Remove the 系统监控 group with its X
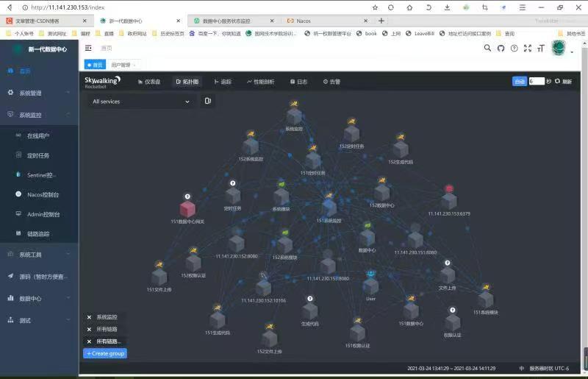This screenshot has width=588, height=379. [x=89, y=317]
